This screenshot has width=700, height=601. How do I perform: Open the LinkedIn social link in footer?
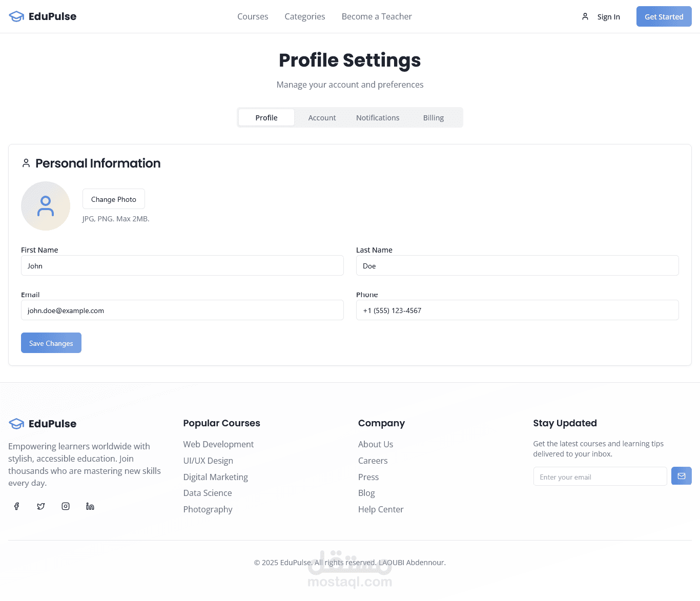[x=90, y=506]
